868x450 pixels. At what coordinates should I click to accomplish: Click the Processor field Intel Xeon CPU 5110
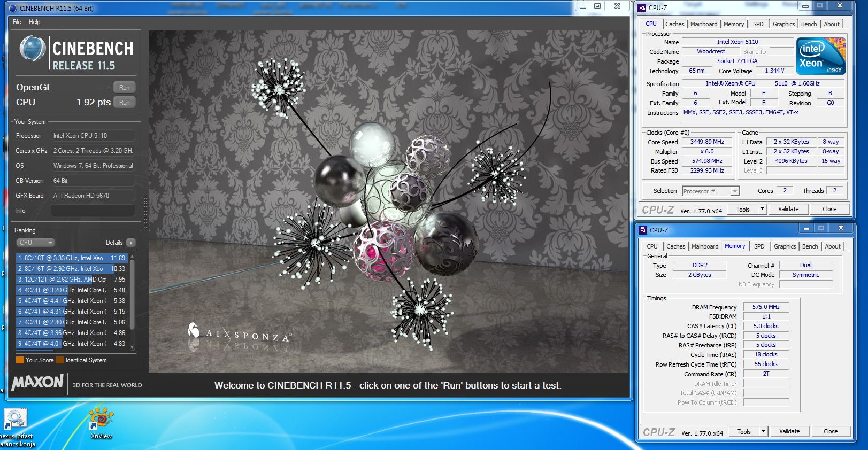[93, 136]
